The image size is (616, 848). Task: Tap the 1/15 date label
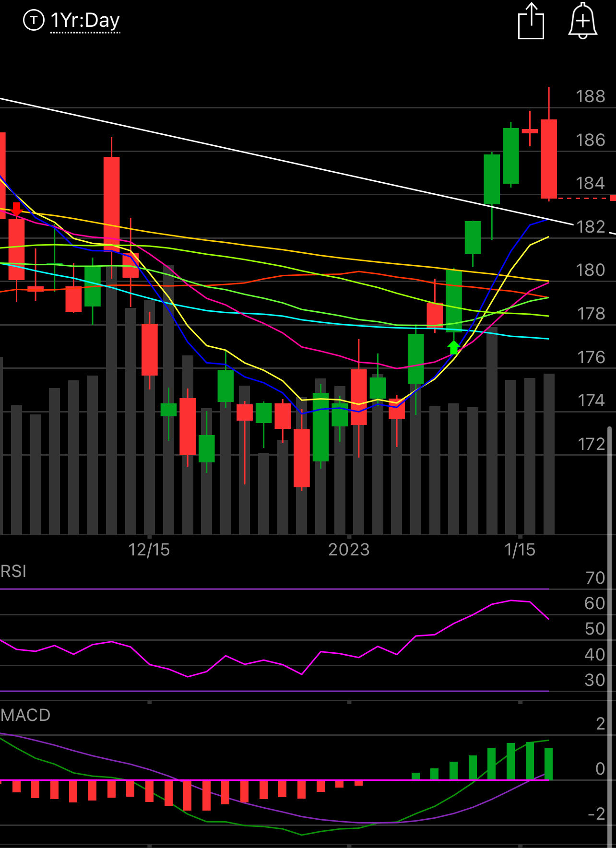[520, 550]
